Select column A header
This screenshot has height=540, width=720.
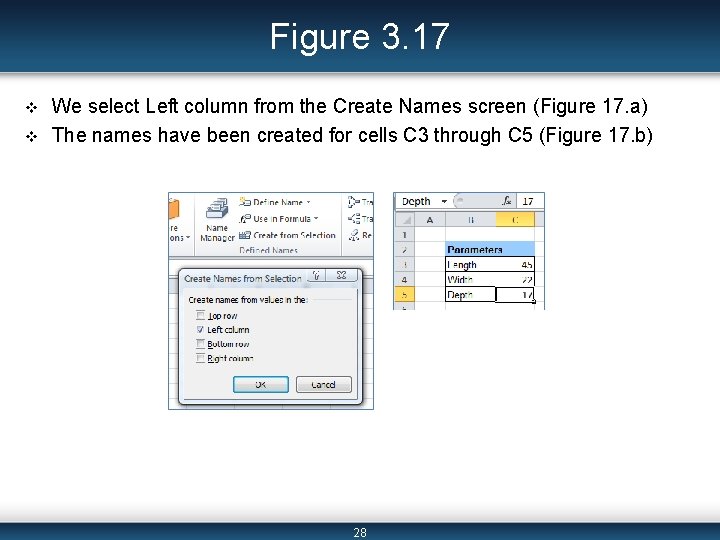coord(430,220)
